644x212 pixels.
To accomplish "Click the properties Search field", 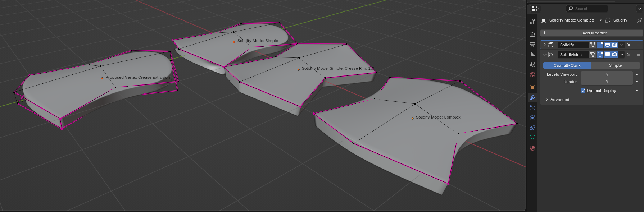I will tap(587, 9).
